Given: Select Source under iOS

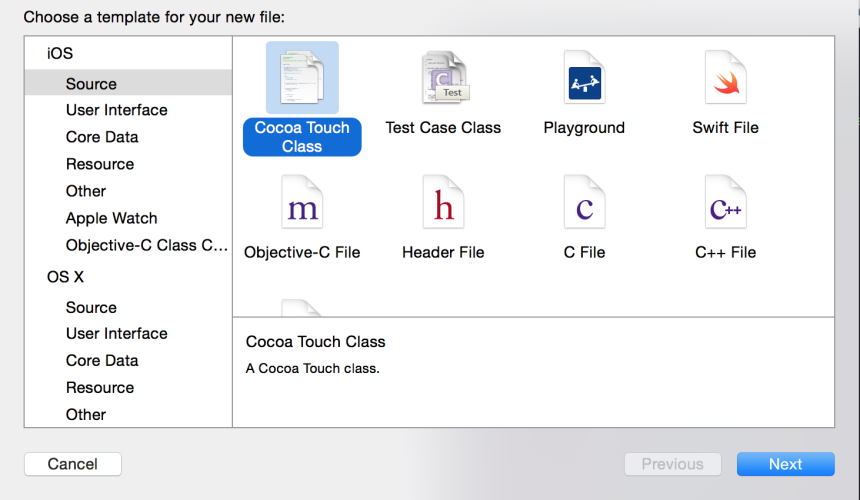Looking at the screenshot, I should tap(128, 83).
